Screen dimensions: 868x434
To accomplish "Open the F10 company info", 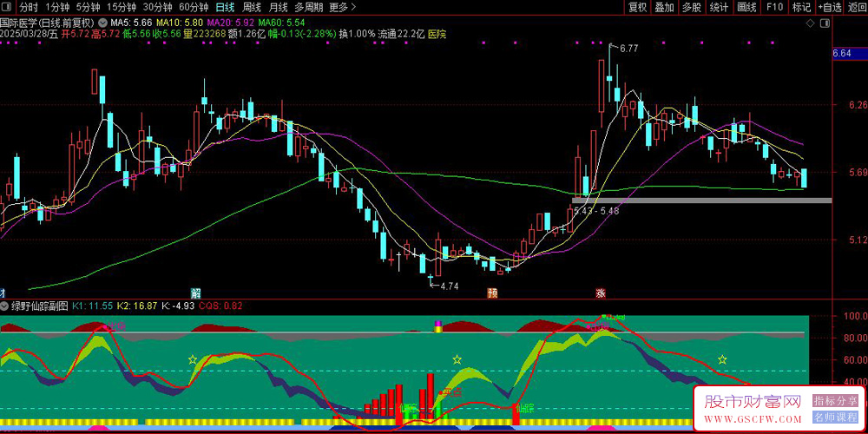I will click(x=774, y=7).
